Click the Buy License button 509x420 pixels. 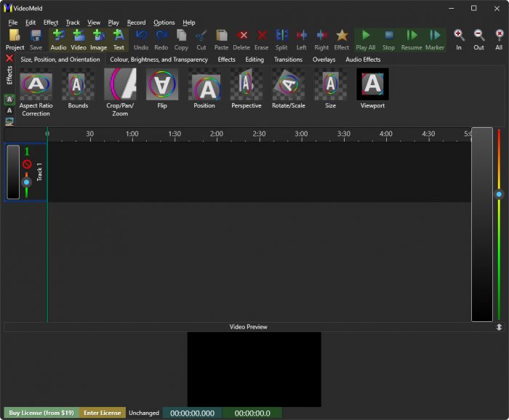[41, 413]
